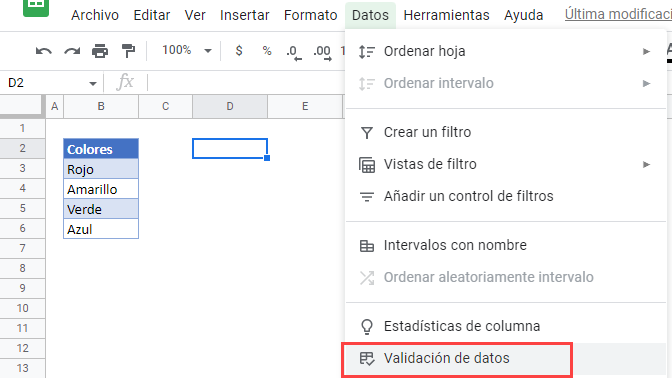Click the Estadísticas de columna lightbulb icon
The width and height of the screenshot is (672, 378).
coord(367,327)
